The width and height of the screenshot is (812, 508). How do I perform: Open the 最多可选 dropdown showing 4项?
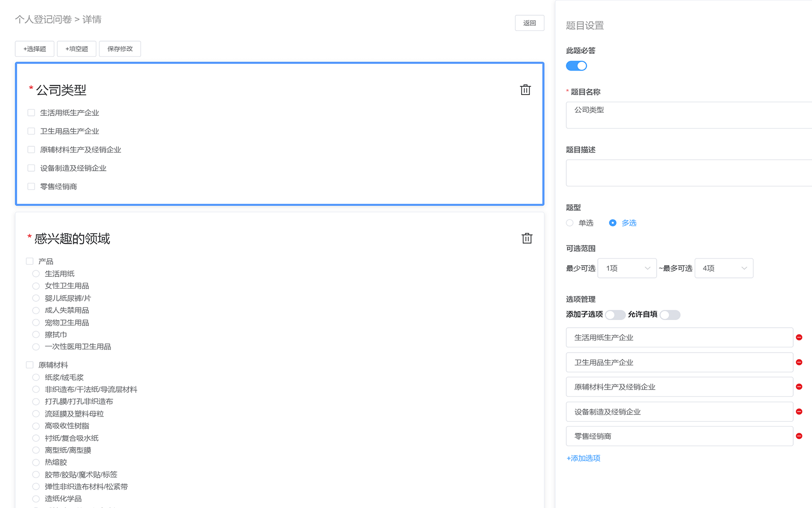pyautogui.click(x=724, y=268)
